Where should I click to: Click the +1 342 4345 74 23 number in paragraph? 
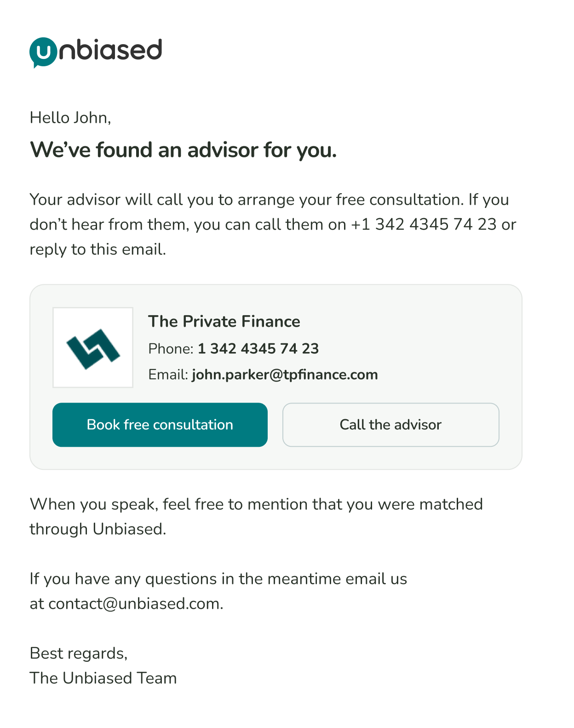coord(424,225)
